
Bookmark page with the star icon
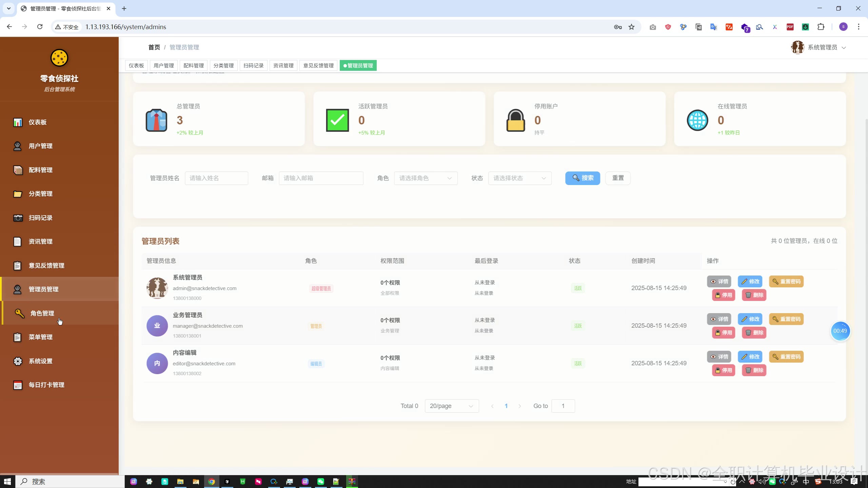631,27
